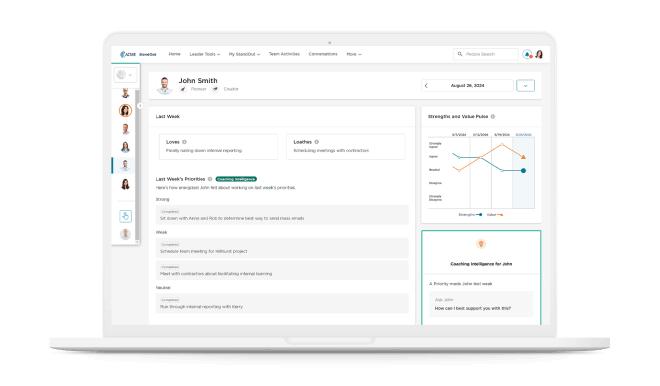Screen dimensions: 660x386
Task: Click the lightbulb Coaching Intelligence icon
Action: pos(481,244)
